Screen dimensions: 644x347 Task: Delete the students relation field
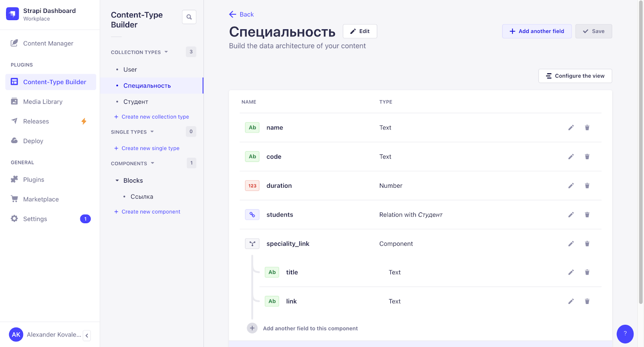587,215
